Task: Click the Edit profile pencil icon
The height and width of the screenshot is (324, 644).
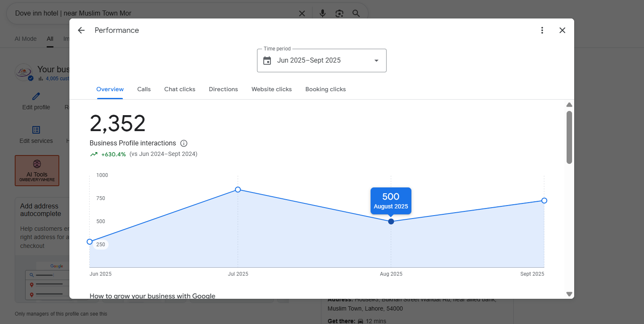Action: 36,97
